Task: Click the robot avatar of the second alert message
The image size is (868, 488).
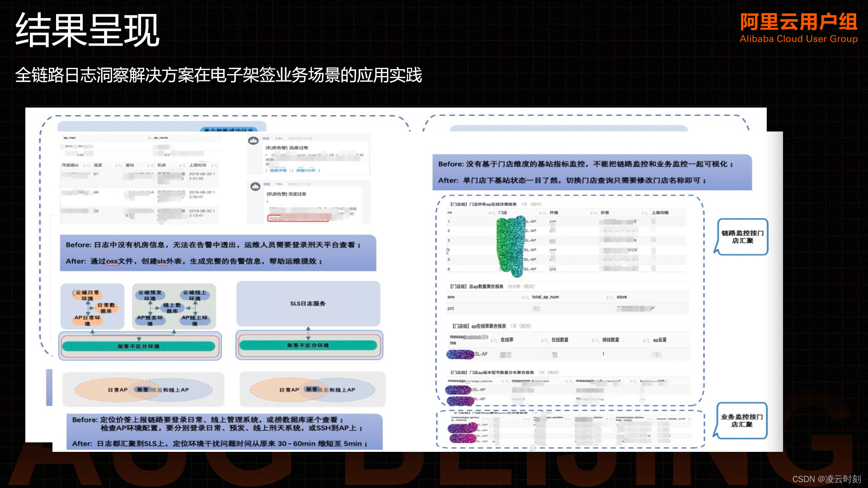Action: [255, 186]
